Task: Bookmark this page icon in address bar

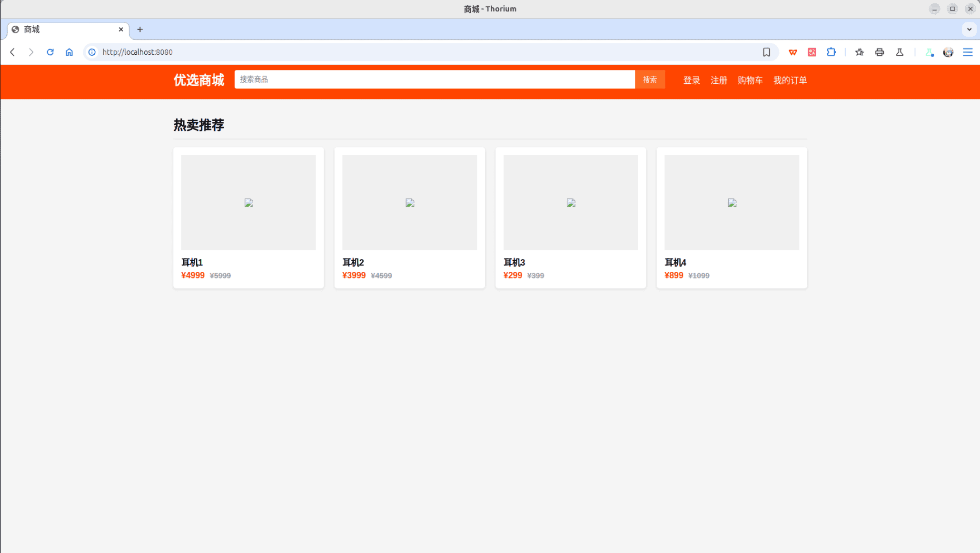Action: pyautogui.click(x=766, y=52)
